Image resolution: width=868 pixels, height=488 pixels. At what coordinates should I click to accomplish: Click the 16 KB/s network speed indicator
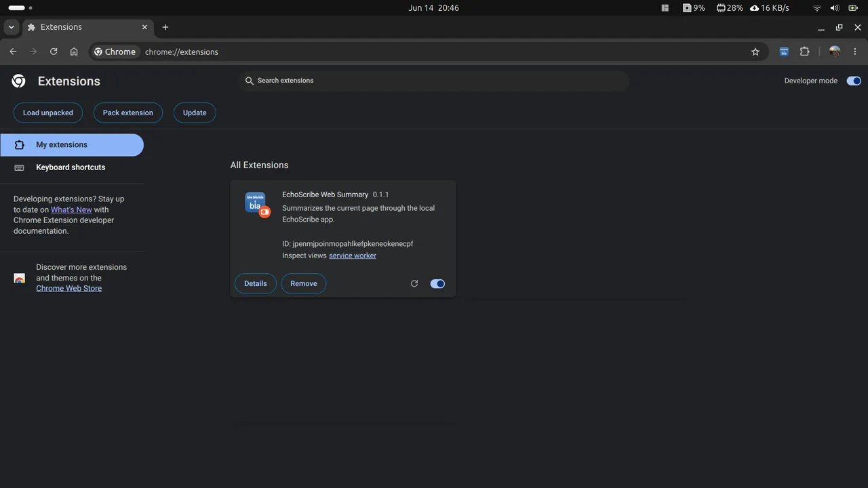click(x=770, y=8)
